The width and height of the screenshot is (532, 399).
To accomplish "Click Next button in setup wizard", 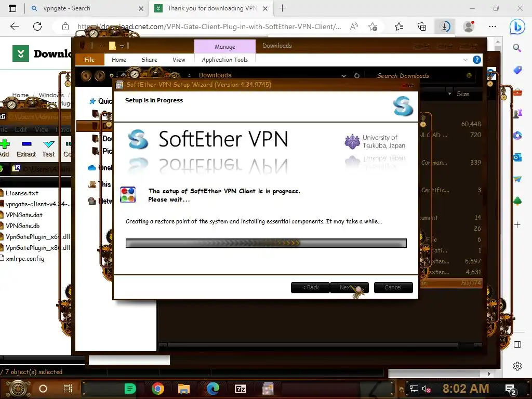I will [349, 287].
